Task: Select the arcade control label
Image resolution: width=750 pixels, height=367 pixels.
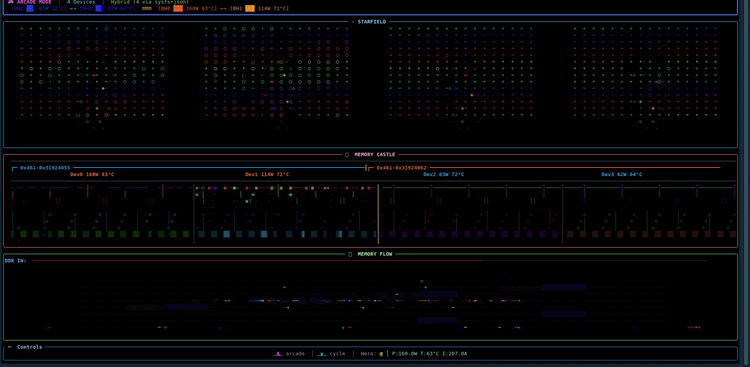Action: (x=295, y=354)
